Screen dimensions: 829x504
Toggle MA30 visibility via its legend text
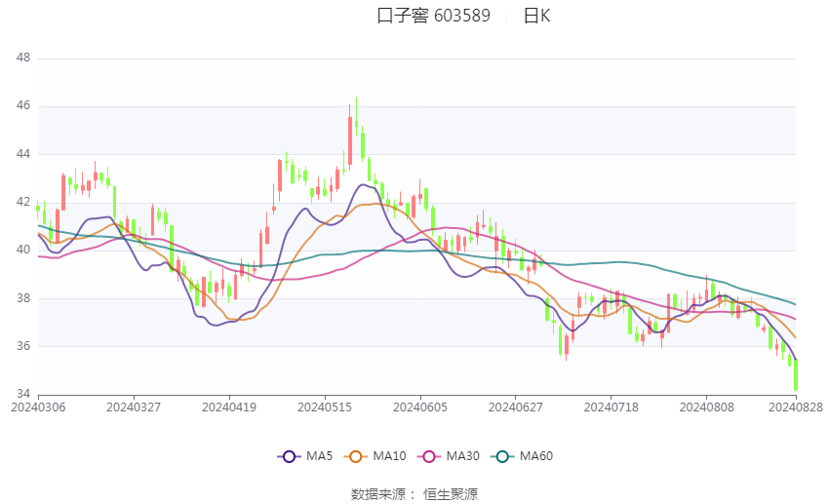(x=461, y=456)
